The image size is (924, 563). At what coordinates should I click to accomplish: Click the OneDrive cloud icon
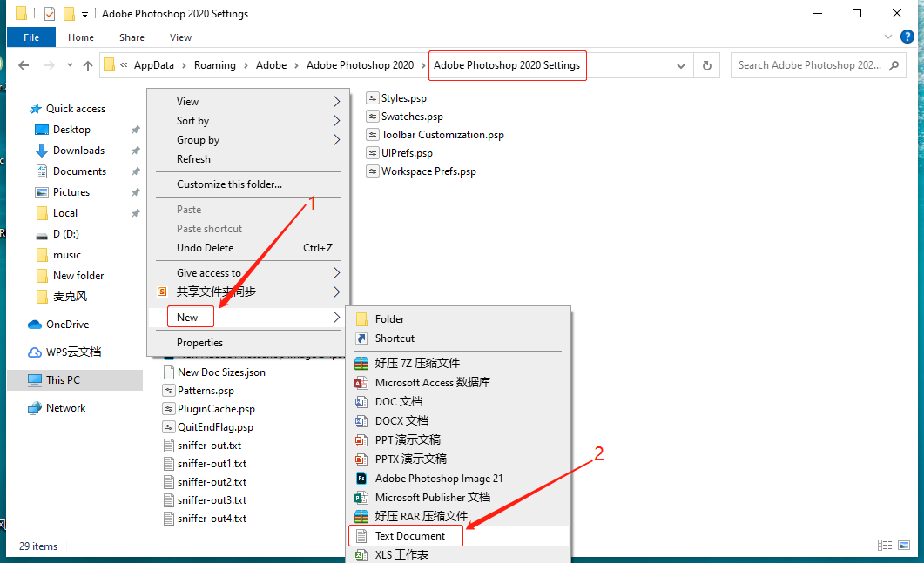(x=35, y=325)
